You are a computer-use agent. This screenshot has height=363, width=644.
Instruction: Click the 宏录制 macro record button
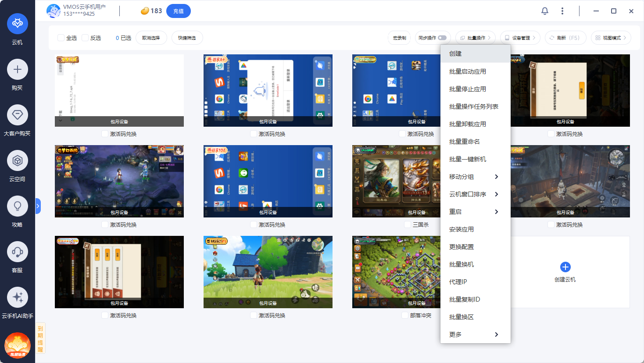pyautogui.click(x=399, y=38)
